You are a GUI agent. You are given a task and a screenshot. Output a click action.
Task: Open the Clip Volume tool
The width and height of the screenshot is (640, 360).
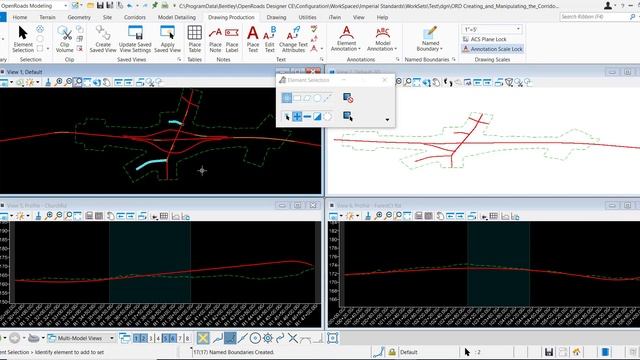click(x=64, y=39)
